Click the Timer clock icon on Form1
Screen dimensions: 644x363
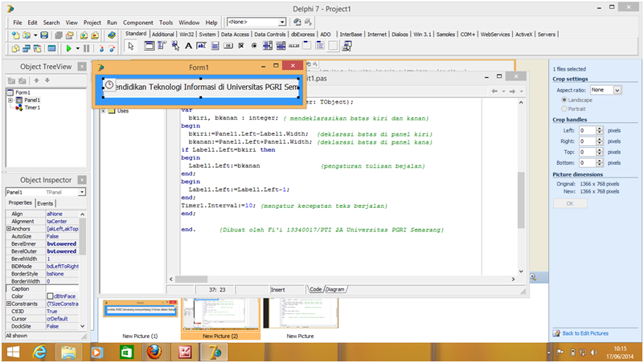(x=109, y=85)
